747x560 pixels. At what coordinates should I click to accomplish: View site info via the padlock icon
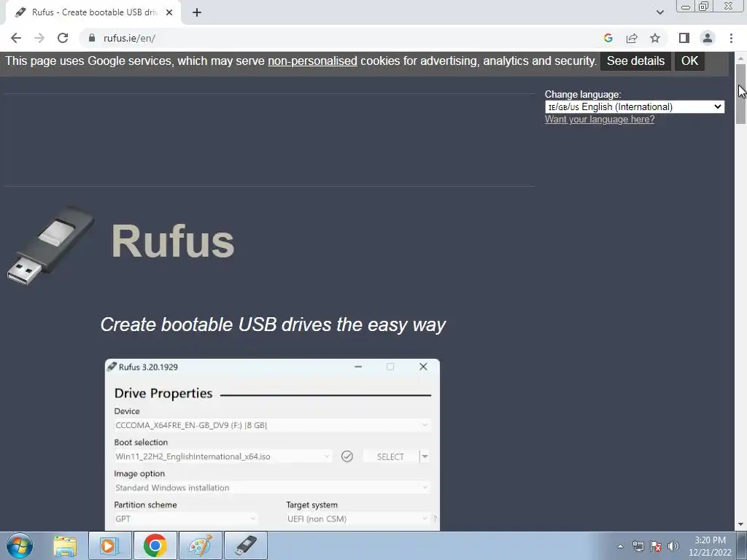point(92,38)
